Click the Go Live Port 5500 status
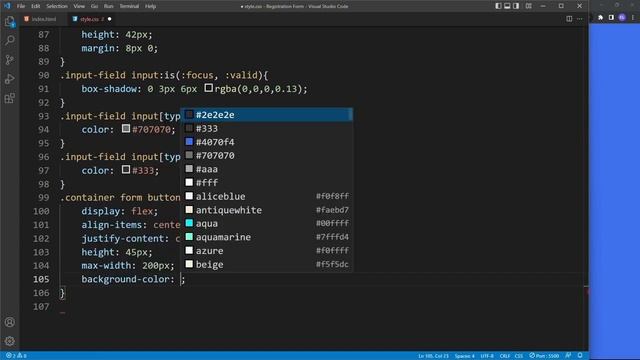 544,356
